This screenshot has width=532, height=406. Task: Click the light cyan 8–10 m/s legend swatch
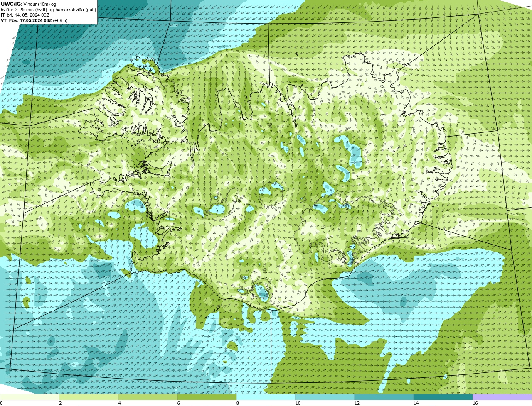click(266, 397)
